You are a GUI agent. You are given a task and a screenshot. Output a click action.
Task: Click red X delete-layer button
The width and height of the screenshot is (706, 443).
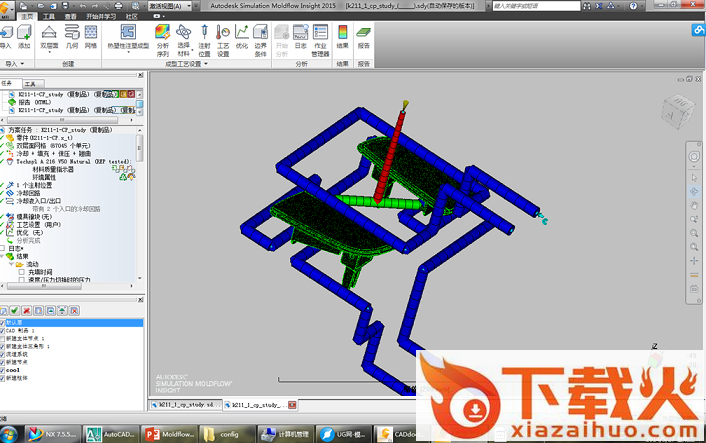point(27,310)
